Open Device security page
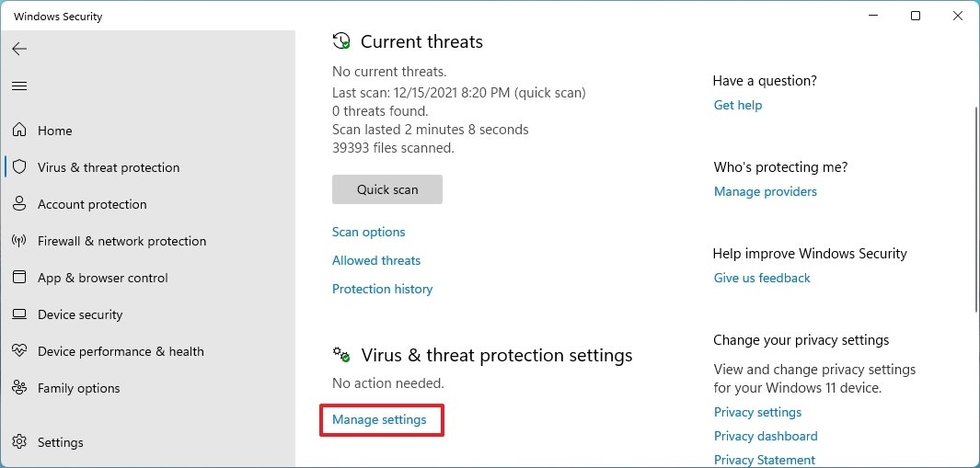This screenshot has height=468, width=980. coord(80,315)
